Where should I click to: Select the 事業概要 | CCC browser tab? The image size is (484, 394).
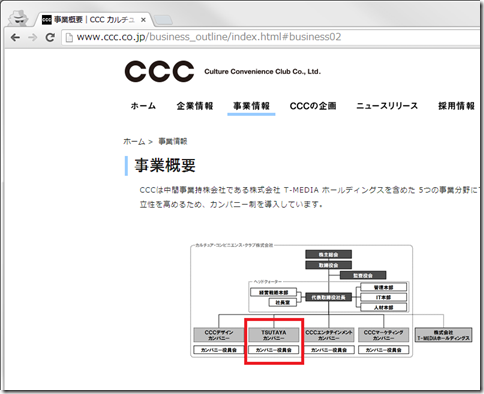pyautogui.click(x=93, y=20)
